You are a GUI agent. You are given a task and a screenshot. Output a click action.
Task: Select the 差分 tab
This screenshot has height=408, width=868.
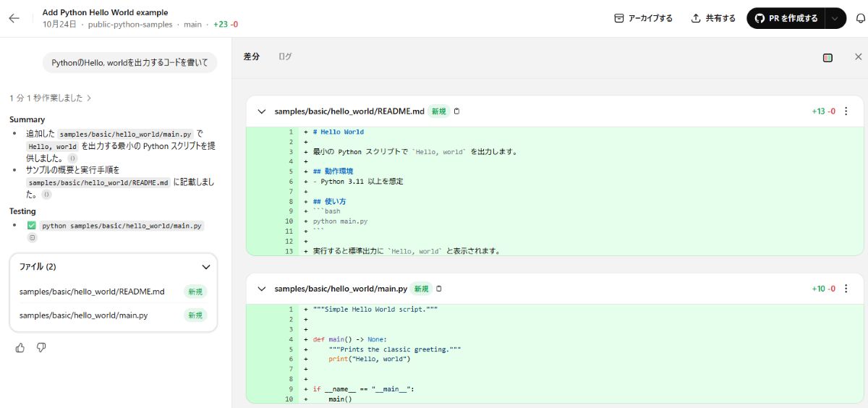[x=251, y=56]
